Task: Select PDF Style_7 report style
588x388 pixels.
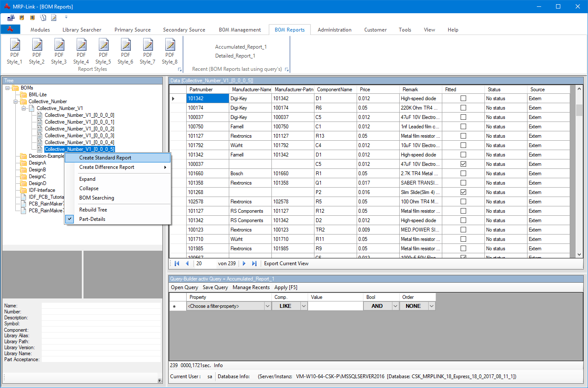Action: pos(147,51)
